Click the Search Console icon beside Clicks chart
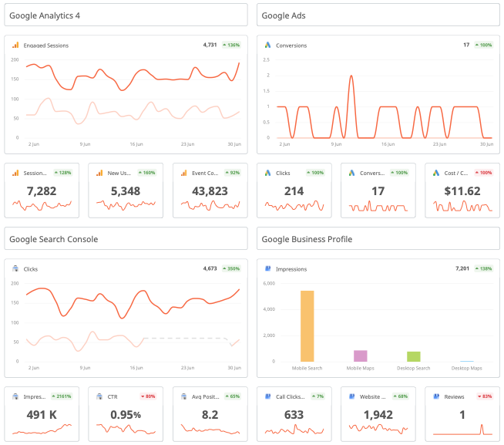 (15, 269)
